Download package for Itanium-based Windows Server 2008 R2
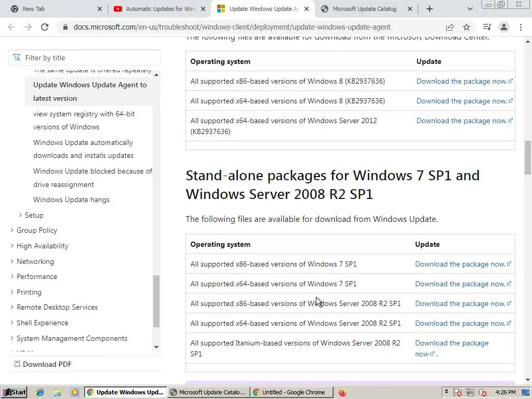 (451, 349)
